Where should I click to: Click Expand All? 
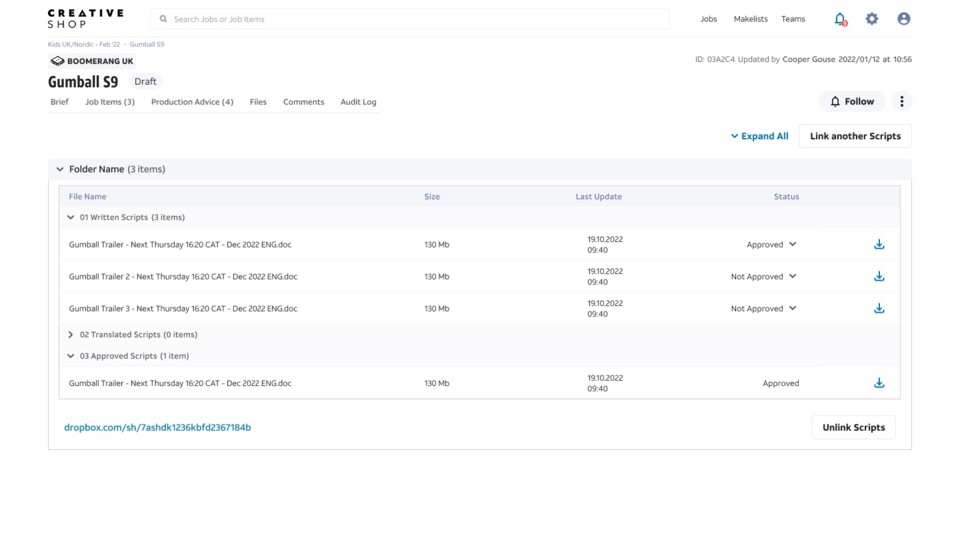[x=759, y=136]
